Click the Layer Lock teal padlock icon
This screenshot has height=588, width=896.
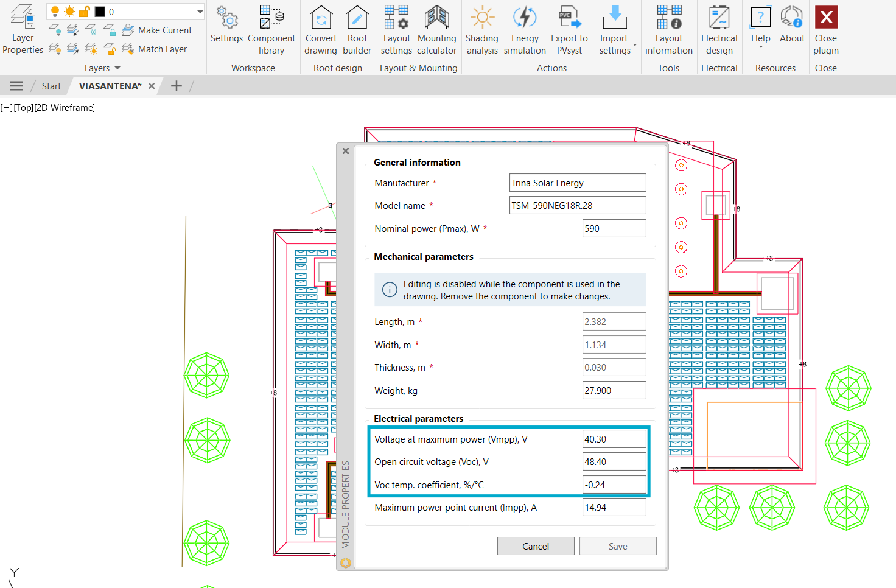pos(110,30)
